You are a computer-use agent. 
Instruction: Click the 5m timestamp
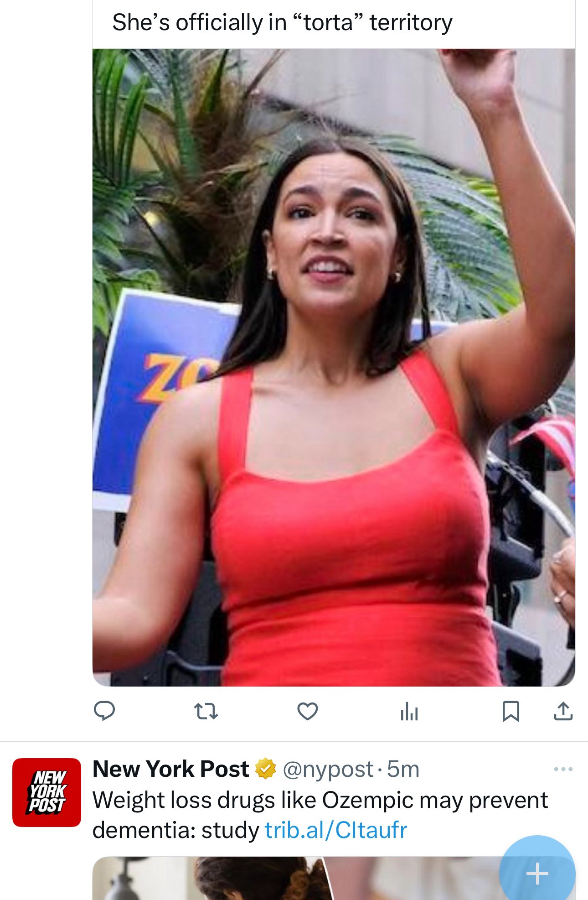403,770
